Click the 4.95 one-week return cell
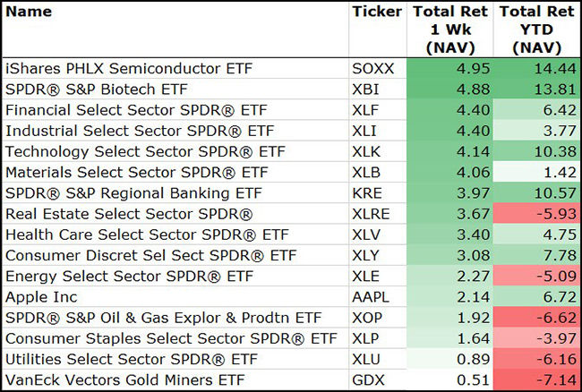This screenshot has width=582, height=392. [x=468, y=67]
